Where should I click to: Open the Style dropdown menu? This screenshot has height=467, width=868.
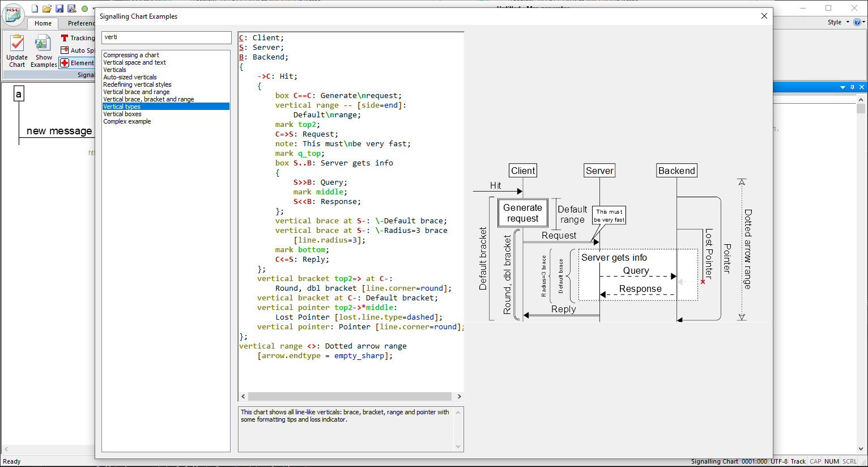coord(838,23)
